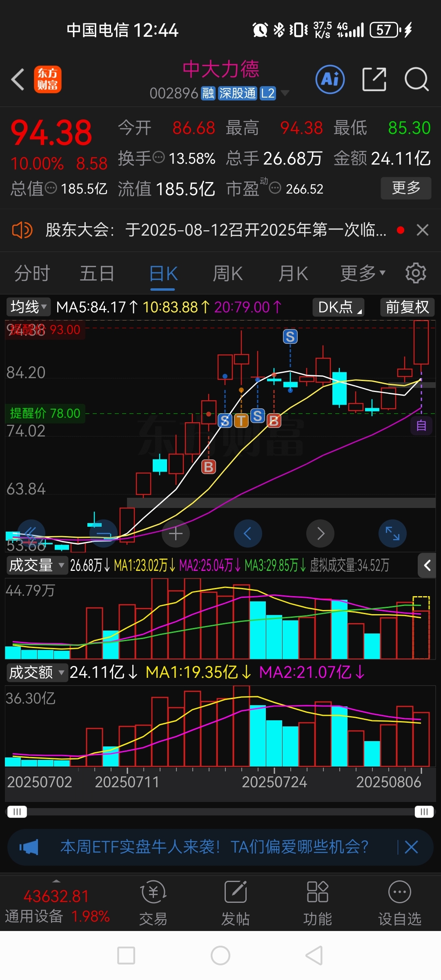Move chart right with grey arrow
Screen dimensions: 441x980
(x=321, y=533)
